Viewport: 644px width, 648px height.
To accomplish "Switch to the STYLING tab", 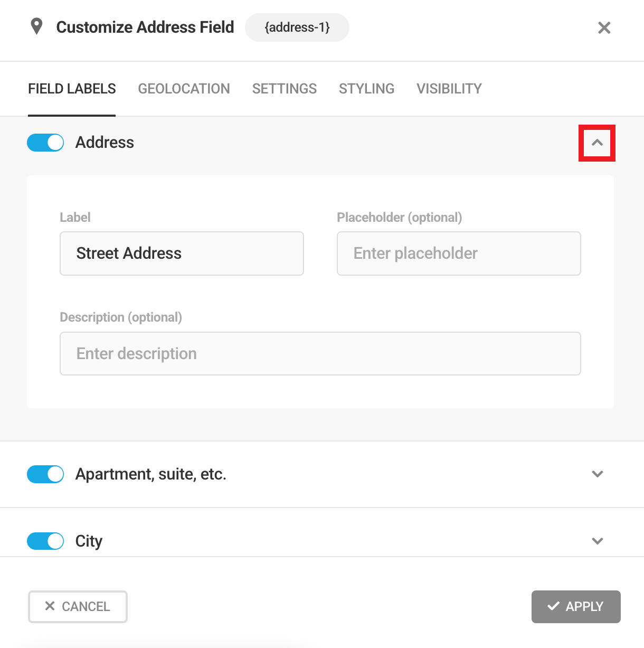I will tap(366, 89).
